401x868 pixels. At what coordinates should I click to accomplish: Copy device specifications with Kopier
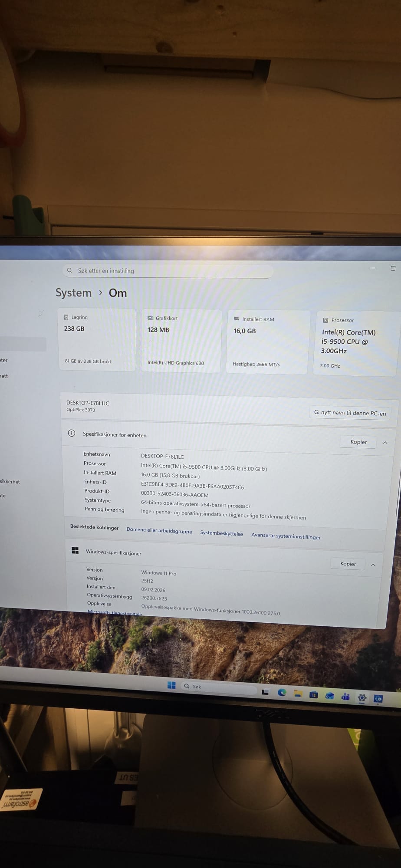coord(358,442)
